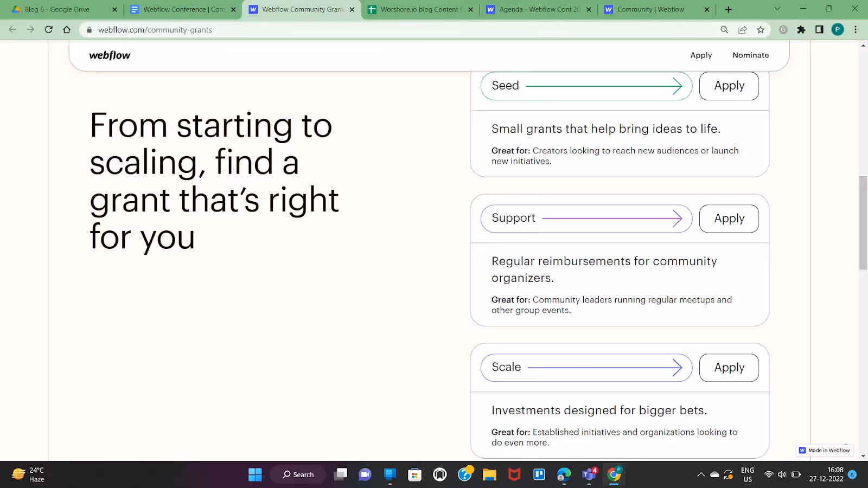
Task: Open the volume speaker tray icon
Action: pyautogui.click(x=782, y=474)
